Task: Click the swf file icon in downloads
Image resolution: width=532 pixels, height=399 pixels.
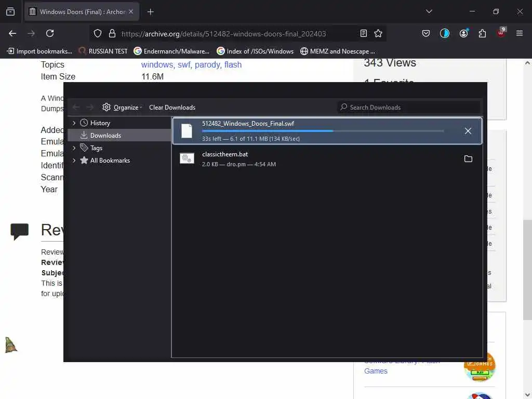Action: pyautogui.click(x=187, y=131)
